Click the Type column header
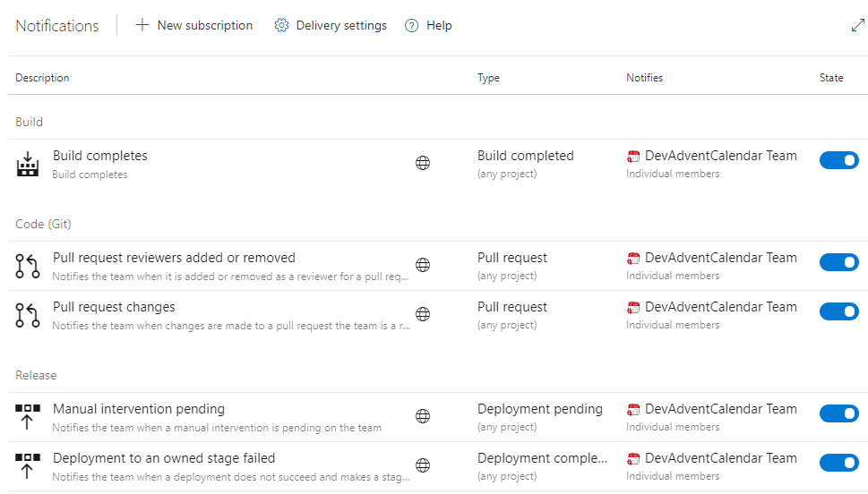The width and height of the screenshot is (868, 494). tap(488, 78)
